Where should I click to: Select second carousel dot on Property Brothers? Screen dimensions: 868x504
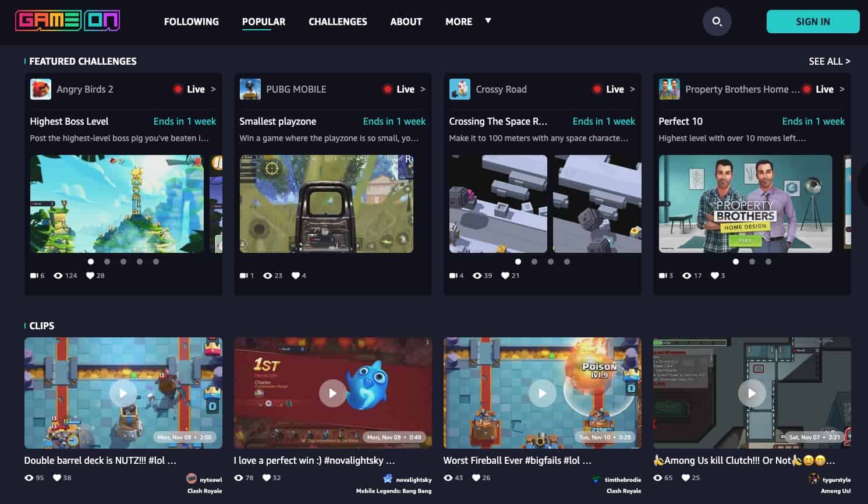pos(752,262)
